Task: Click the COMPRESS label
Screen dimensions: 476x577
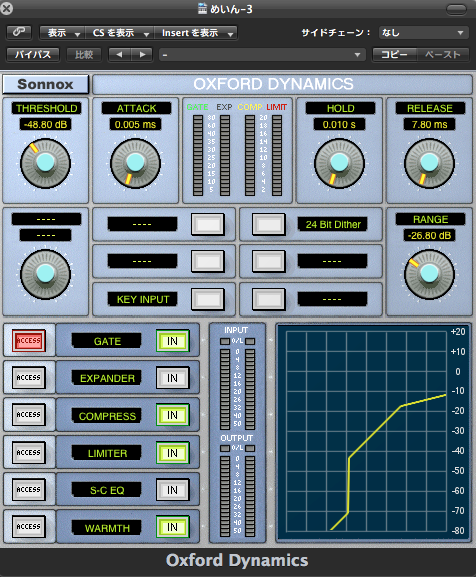Action: [107, 416]
